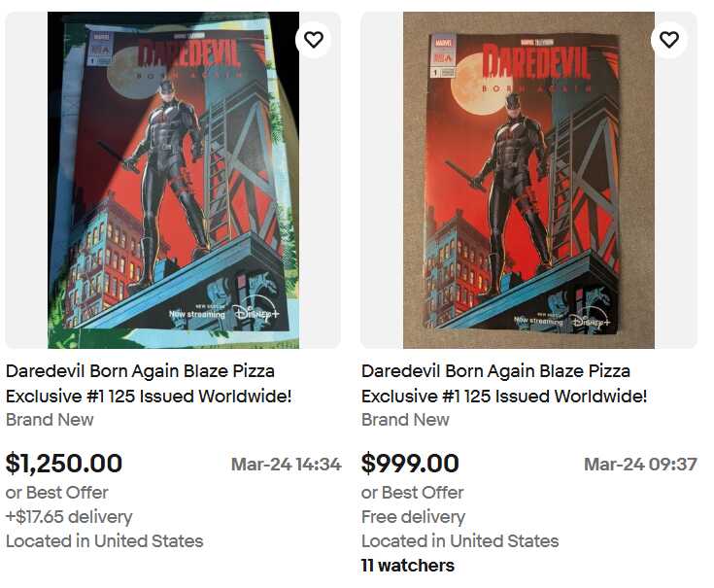Image resolution: width=714 pixels, height=588 pixels.
Task: Click the +$17.65 delivery text
Action: tap(69, 517)
